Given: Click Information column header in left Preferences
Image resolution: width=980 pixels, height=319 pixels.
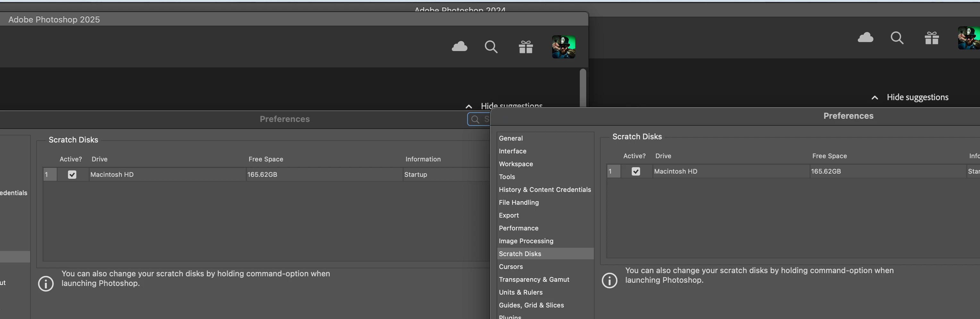Looking at the screenshot, I should [423, 159].
